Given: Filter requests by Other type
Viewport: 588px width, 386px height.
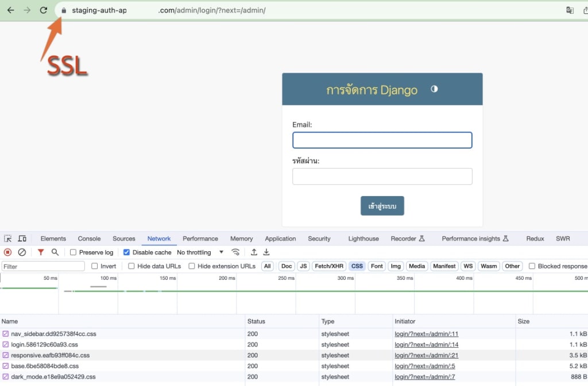Looking at the screenshot, I should point(512,266).
